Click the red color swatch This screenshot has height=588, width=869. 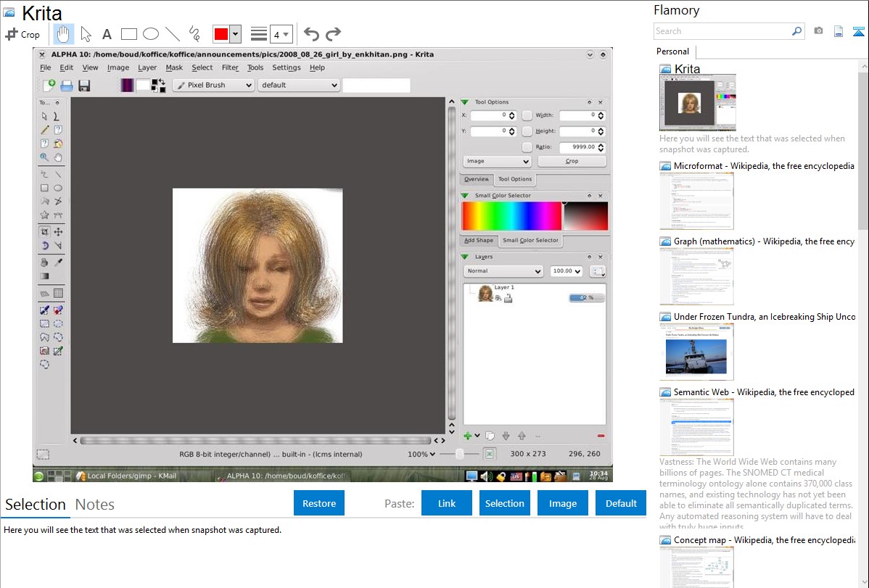click(221, 34)
